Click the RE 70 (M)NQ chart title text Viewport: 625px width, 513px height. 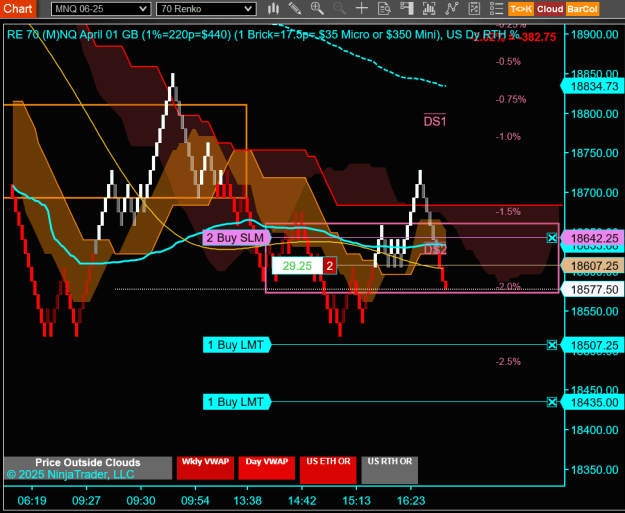pyautogui.click(x=263, y=35)
